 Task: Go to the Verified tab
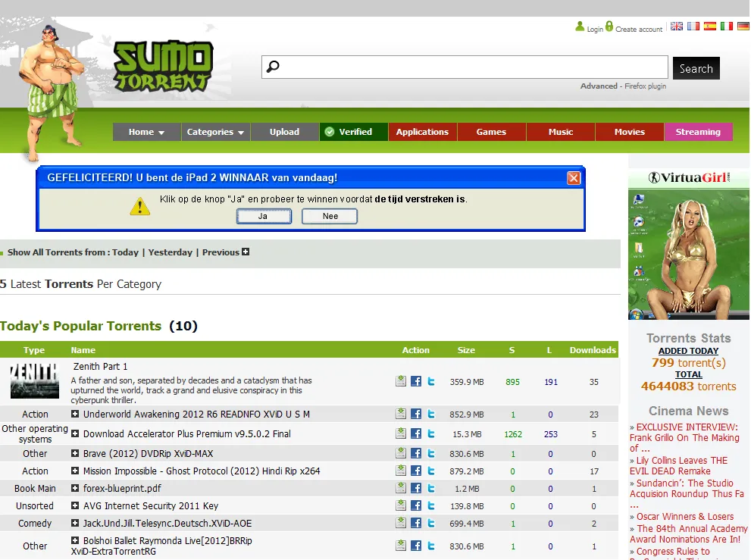pyautogui.click(x=354, y=132)
